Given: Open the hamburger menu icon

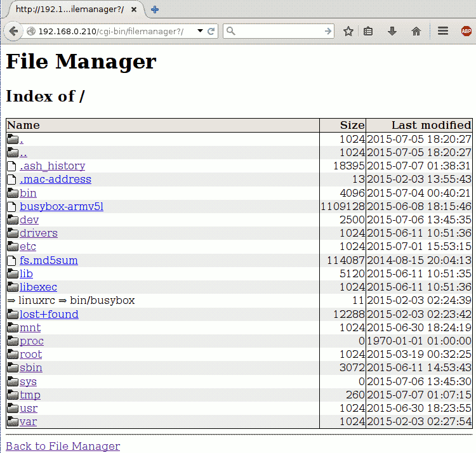Looking at the screenshot, I should 442,30.
